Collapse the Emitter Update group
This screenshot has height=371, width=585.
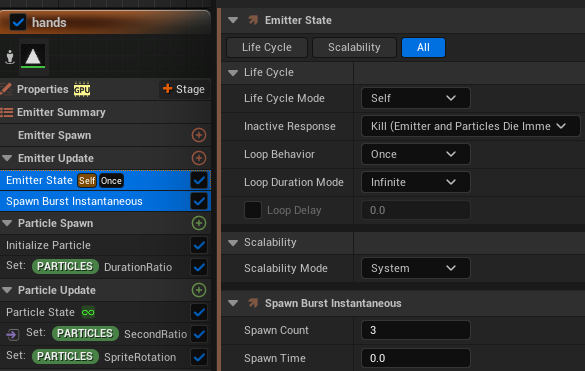(7, 158)
